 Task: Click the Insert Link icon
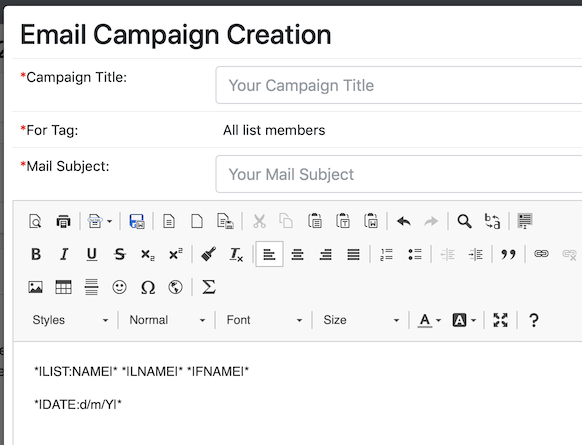(x=541, y=254)
